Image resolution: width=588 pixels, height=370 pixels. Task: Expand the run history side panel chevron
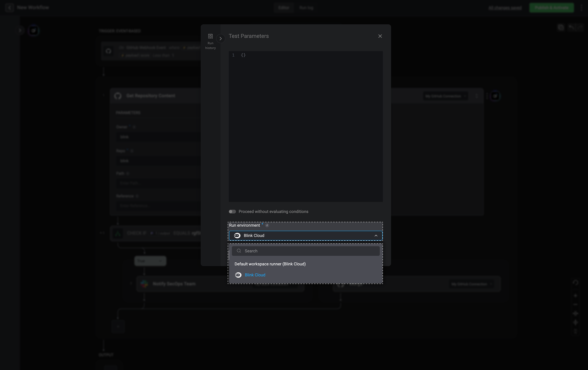[221, 38]
